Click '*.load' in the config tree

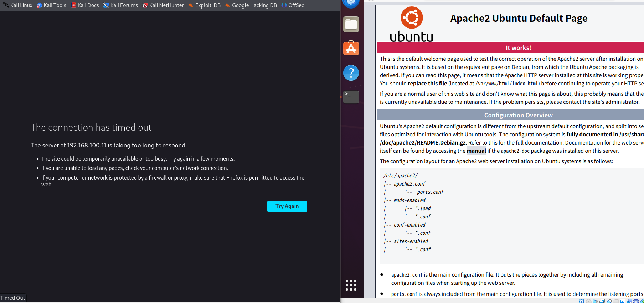(x=423, y=208)
